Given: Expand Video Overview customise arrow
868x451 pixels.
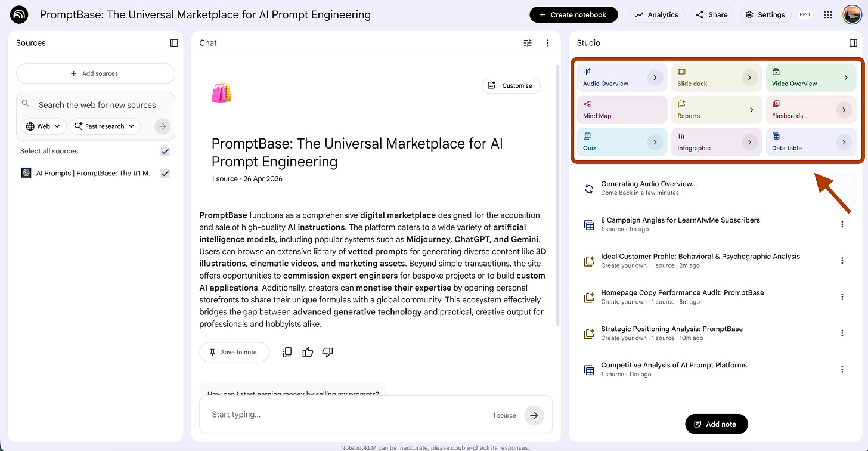Looking at the screenshot, I should tap(846, 78).
